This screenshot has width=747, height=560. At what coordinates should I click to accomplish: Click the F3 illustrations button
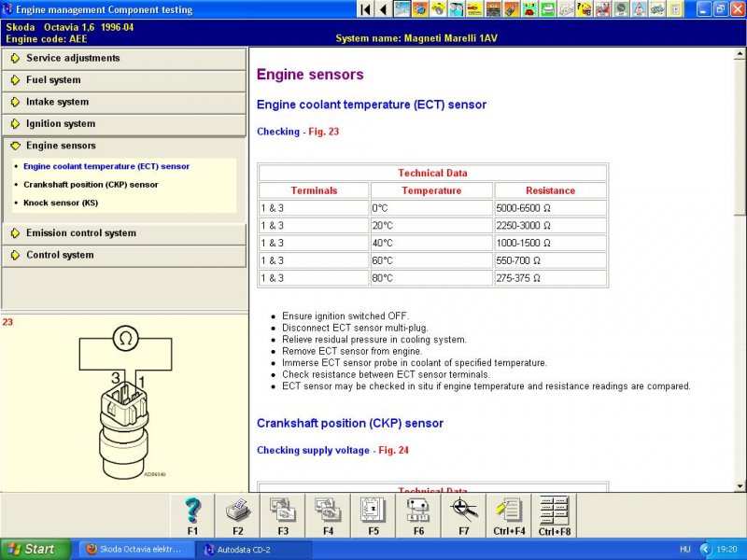(x=283, y=516)
